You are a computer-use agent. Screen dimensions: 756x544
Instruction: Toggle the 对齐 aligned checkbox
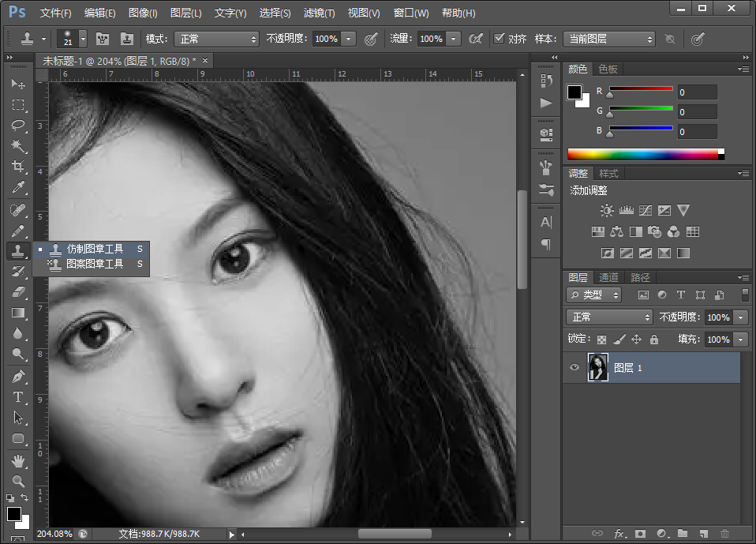pyautogui.click(x=500, y=39)
